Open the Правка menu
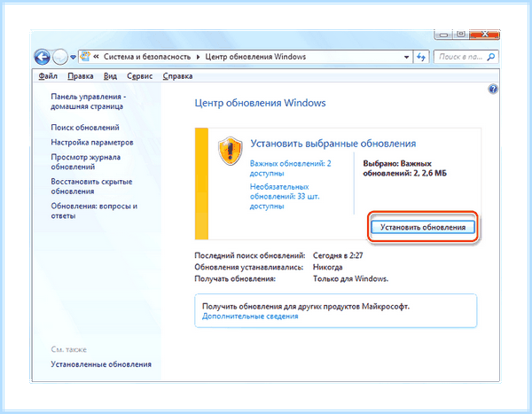The image size is (532, 414). [x=81, y=76]
